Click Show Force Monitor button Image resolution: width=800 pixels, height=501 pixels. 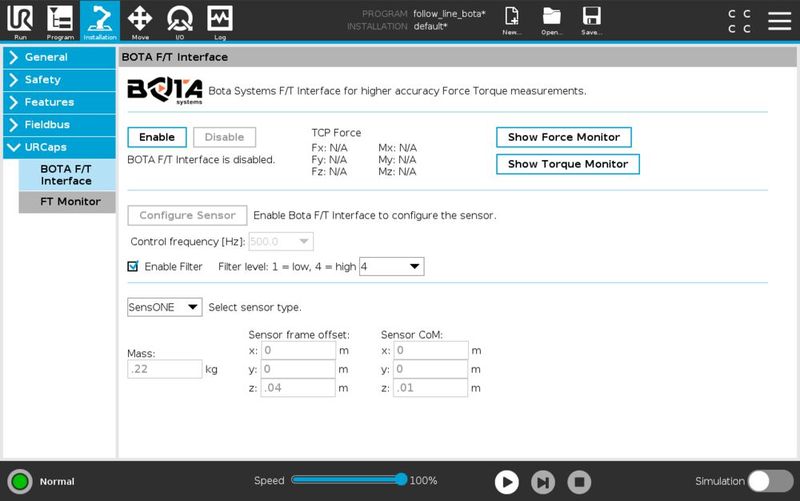click(564, 137)
